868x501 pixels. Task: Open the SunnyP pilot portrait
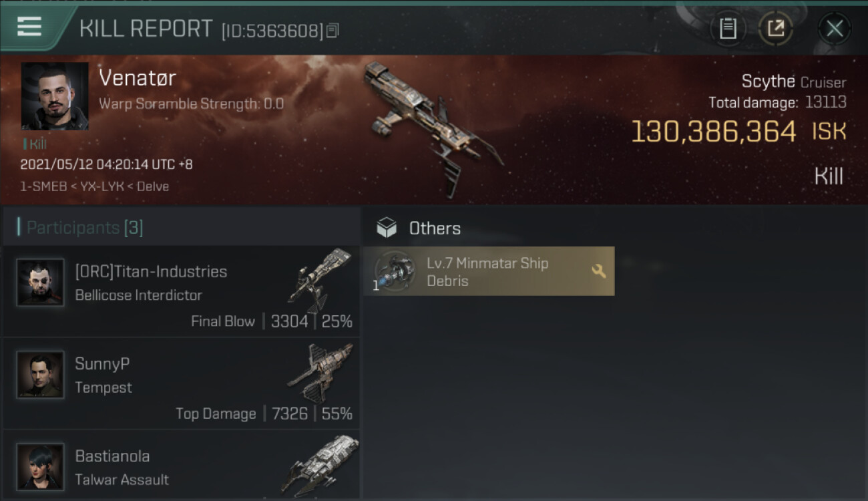click(x=40, y=375)
